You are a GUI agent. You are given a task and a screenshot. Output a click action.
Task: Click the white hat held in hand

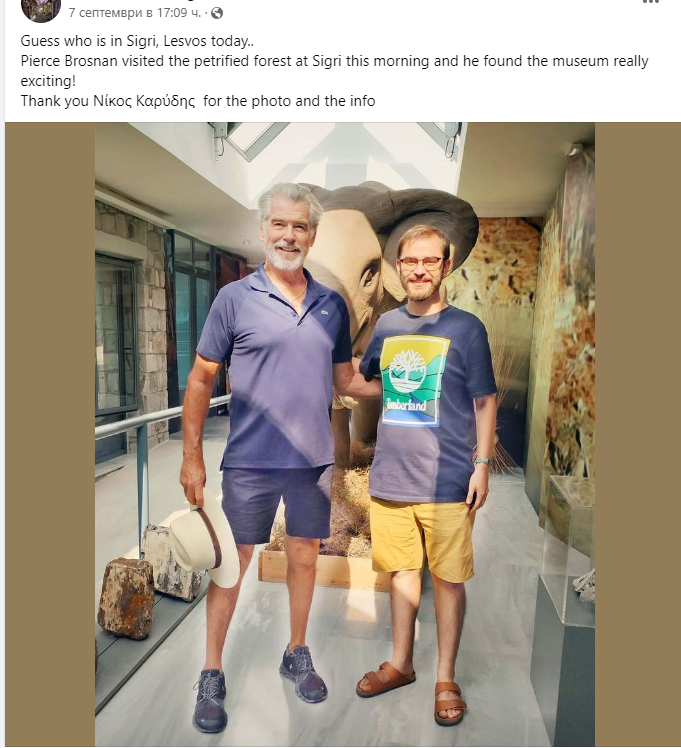pyautogui.click(x=205, y=539)
